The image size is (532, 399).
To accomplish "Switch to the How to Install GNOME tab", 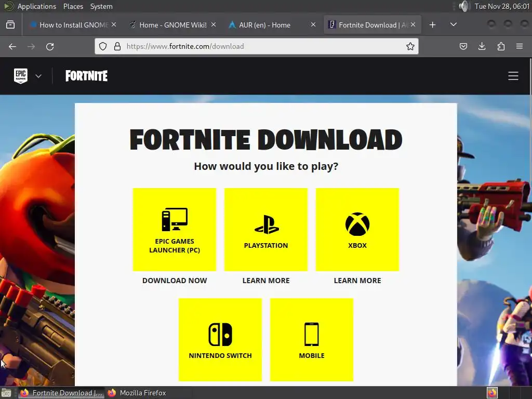I will point(74,25).
